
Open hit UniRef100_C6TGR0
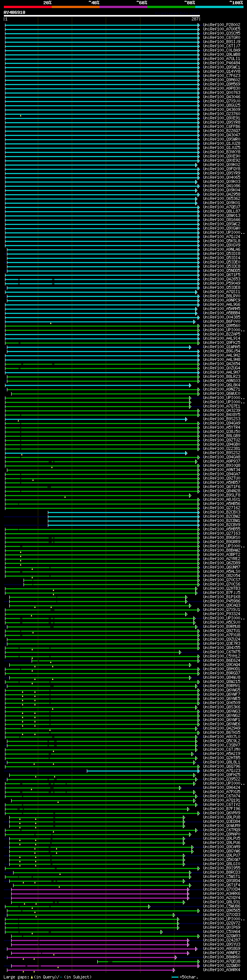222,38
